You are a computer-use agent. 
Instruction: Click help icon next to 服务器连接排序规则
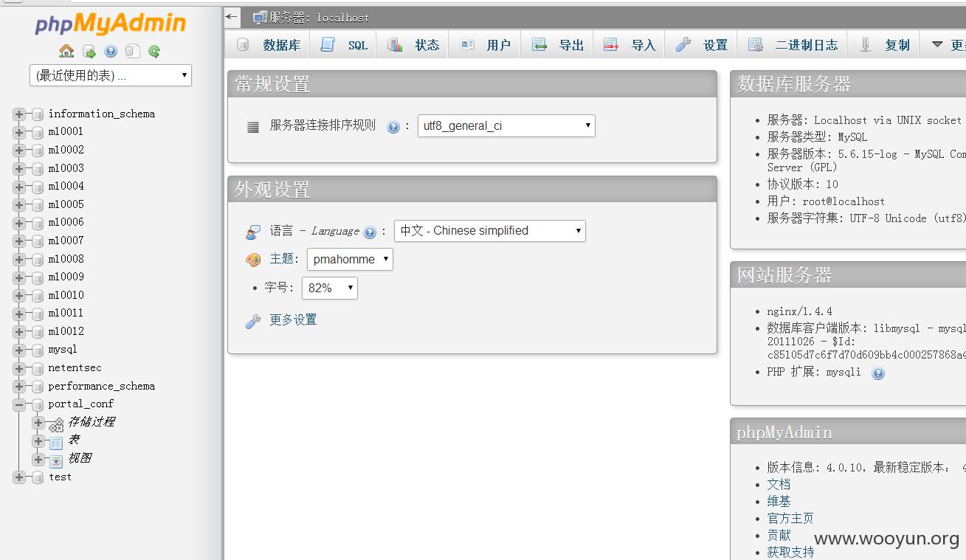coord(393,127)
